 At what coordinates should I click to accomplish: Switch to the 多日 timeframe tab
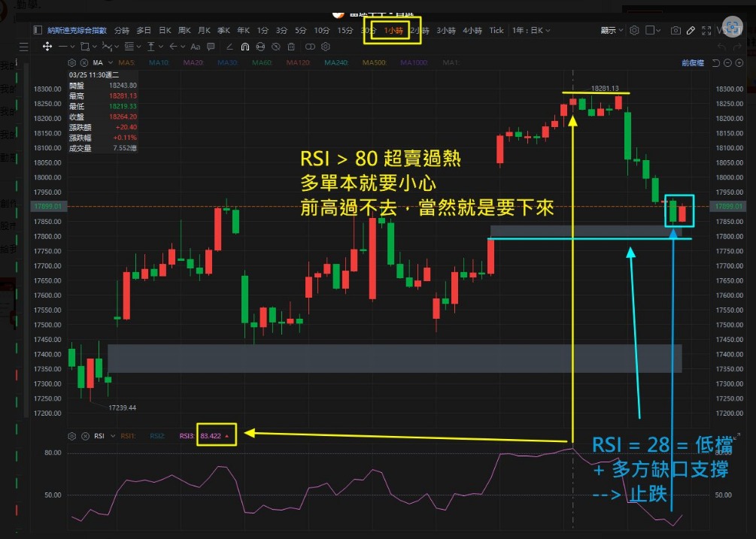tap(144, 30)
